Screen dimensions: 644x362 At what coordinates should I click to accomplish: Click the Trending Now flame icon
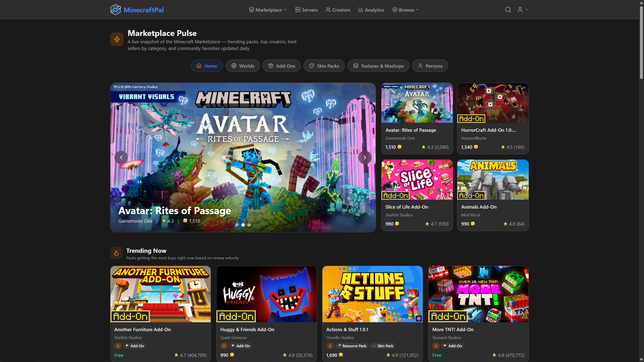tap(116, 253)
